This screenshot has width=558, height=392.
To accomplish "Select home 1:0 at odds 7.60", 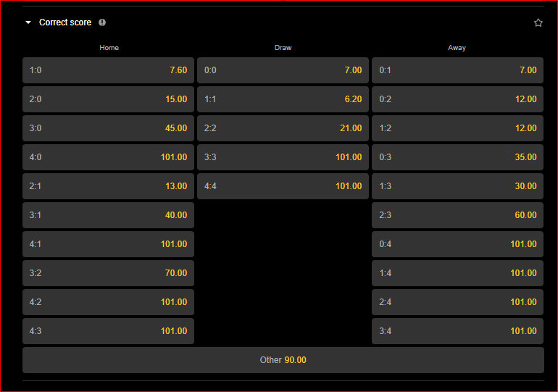I will (108, 70).
